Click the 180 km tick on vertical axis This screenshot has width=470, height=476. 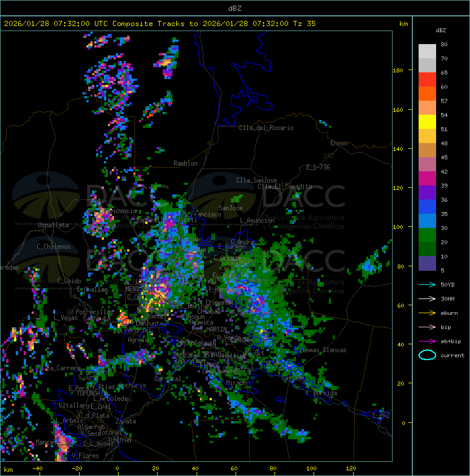pyautogui.click(x=398, y=71)
